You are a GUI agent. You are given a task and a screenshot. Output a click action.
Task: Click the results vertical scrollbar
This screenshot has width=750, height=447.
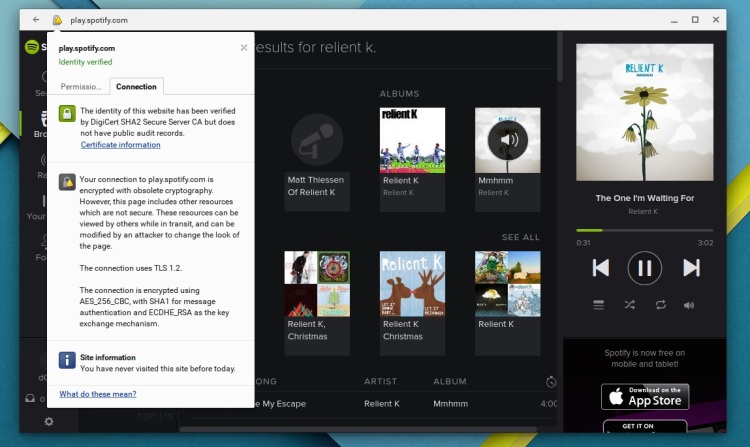coord(560,57)
